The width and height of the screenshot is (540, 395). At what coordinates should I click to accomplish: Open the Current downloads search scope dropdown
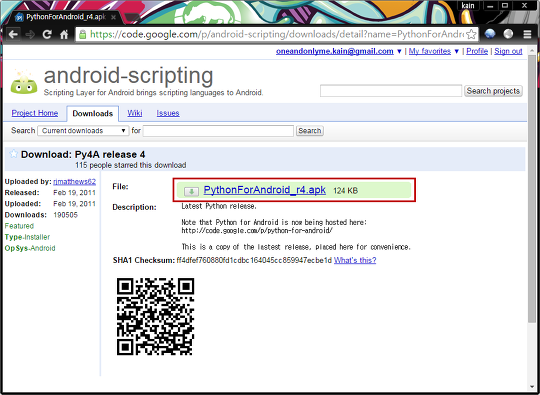coord(83,131)
